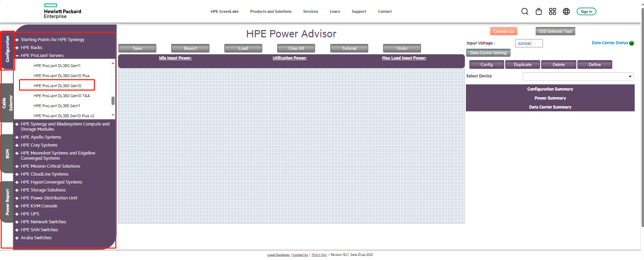Click the Configuration Summary heading
Screen dimensions: 644x260
pyautogui.click(x=550, y=89)
